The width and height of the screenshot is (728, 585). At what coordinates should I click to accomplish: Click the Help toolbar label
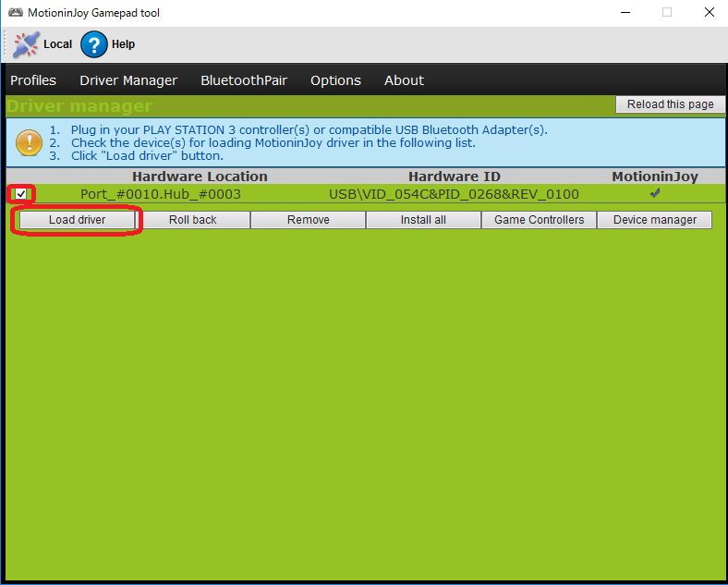pos(123,44)
